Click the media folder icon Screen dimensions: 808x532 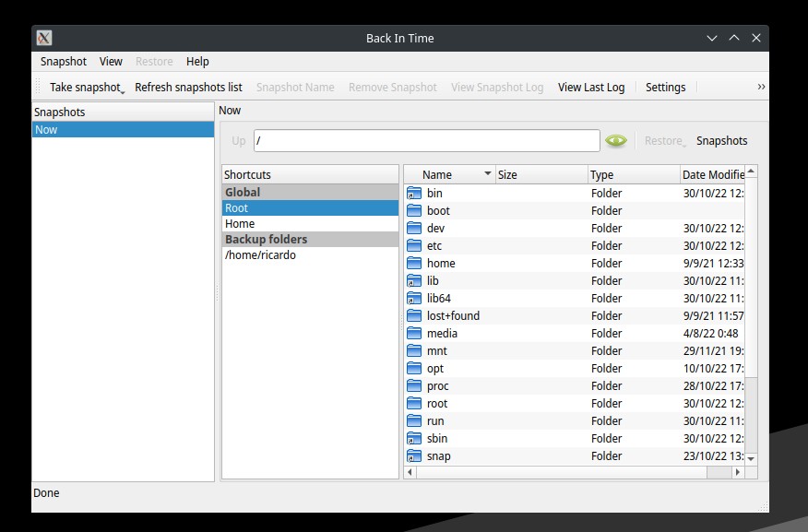coord(414,333)
